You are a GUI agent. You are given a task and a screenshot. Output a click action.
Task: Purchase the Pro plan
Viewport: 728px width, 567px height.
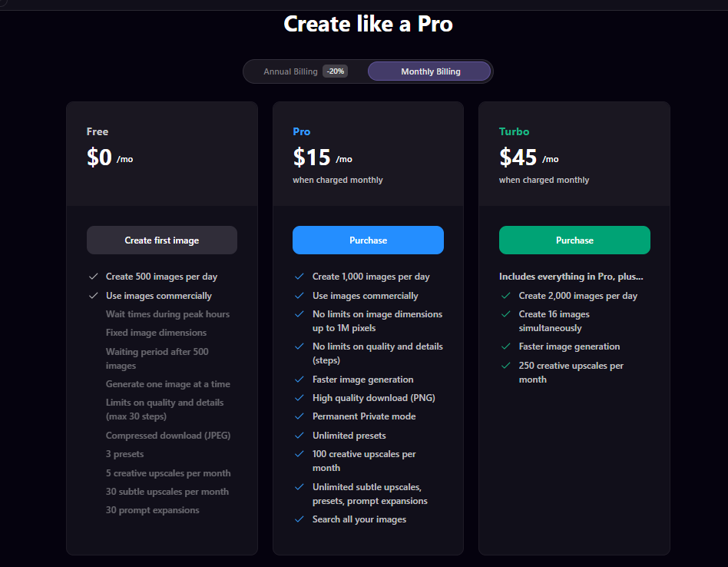pyautogui.click(x=368, y=240)
